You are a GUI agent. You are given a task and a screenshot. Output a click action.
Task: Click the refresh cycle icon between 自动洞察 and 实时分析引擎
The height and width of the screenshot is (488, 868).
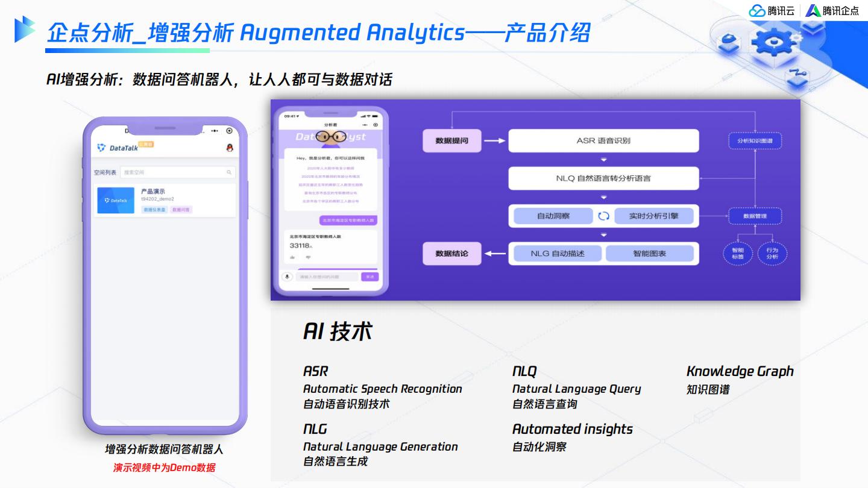pyautogui.click(x=603, y=216)
